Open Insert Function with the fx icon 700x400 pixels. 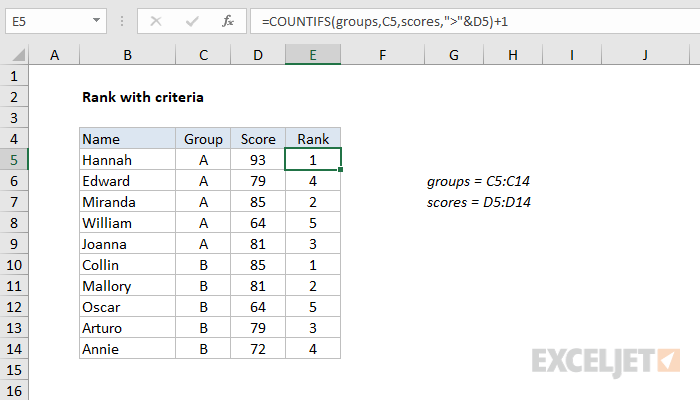[x=228, y=21]
